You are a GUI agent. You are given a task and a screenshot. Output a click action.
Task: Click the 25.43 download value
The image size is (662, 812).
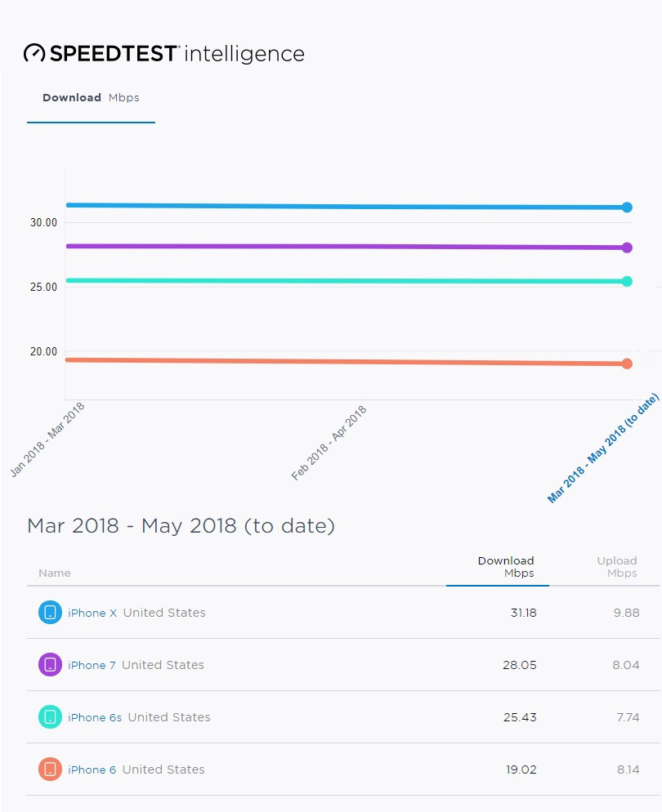coord(520,717)
